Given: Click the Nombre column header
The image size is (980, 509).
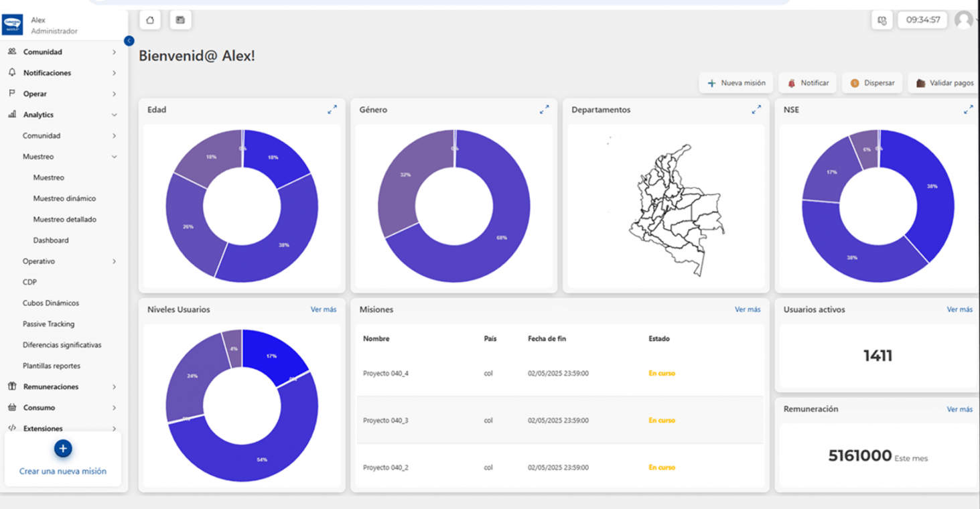Looking at the screenshot, I should (376, 339).
